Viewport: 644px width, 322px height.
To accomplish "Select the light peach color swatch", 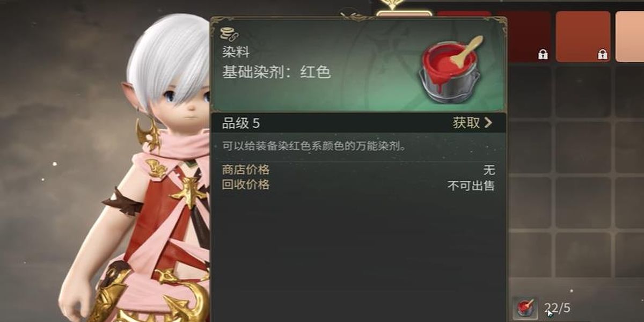I will (630, 36).
